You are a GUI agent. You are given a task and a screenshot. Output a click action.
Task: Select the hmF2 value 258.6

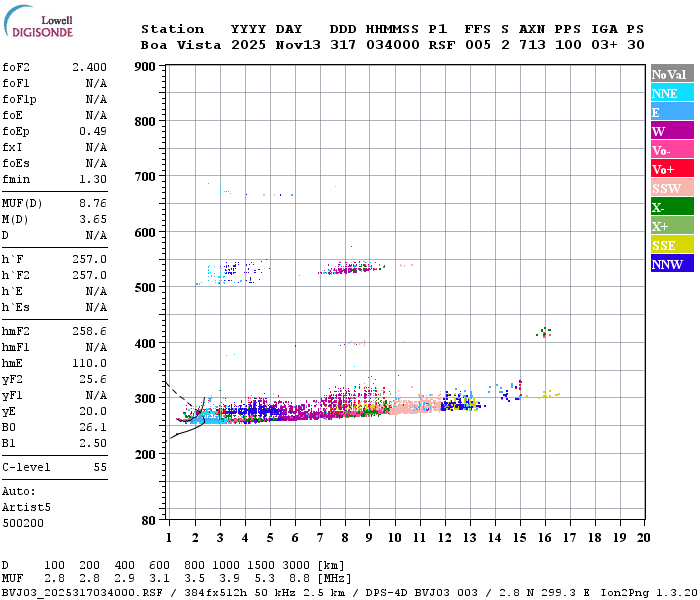[89, 331]
